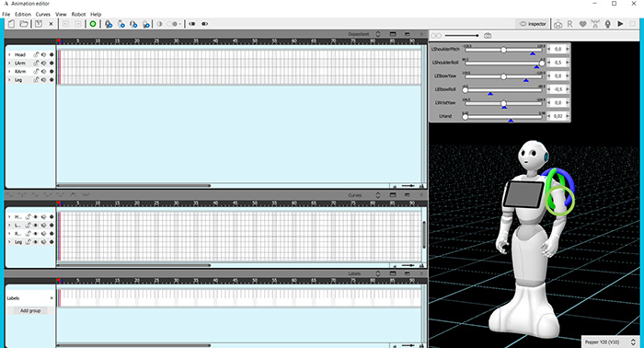644x348 pixels.
Task: Mute the RArm row in Dopesheet
Action: (44, 72)
